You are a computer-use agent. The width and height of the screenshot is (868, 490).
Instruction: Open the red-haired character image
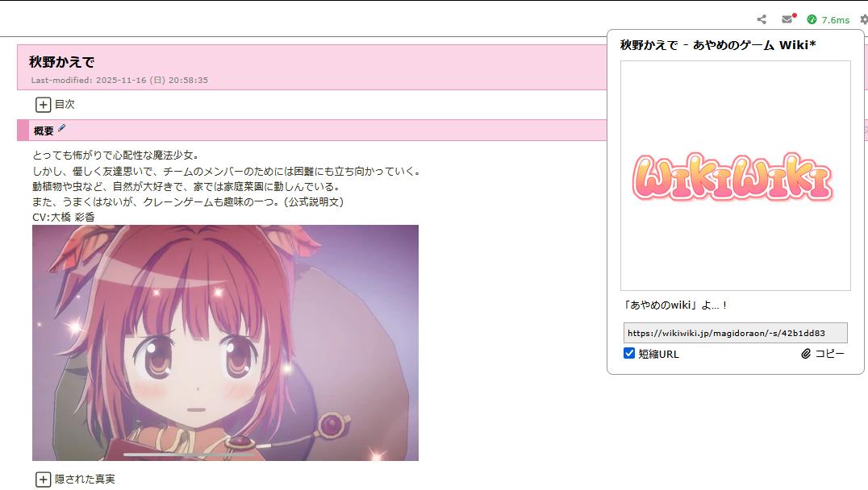pos(225,343)
